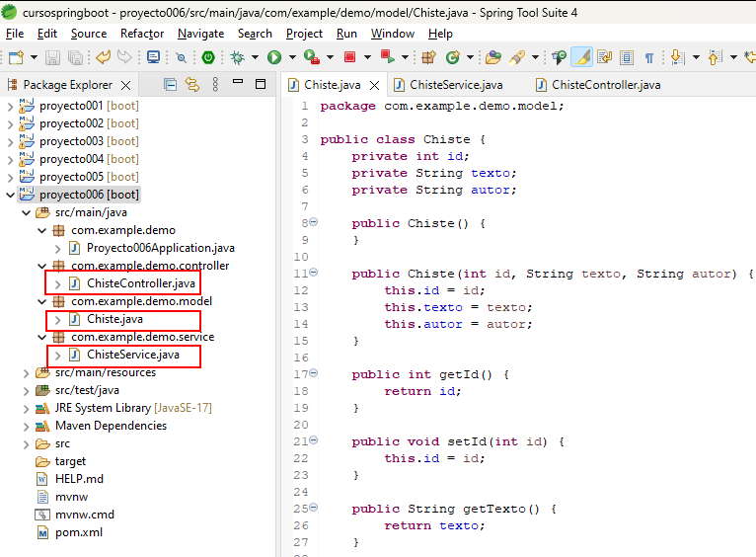This screenshot has width=756, height=557.
Task: Click the Previous Annotation up arrow icon
Action: pos(715,57)
